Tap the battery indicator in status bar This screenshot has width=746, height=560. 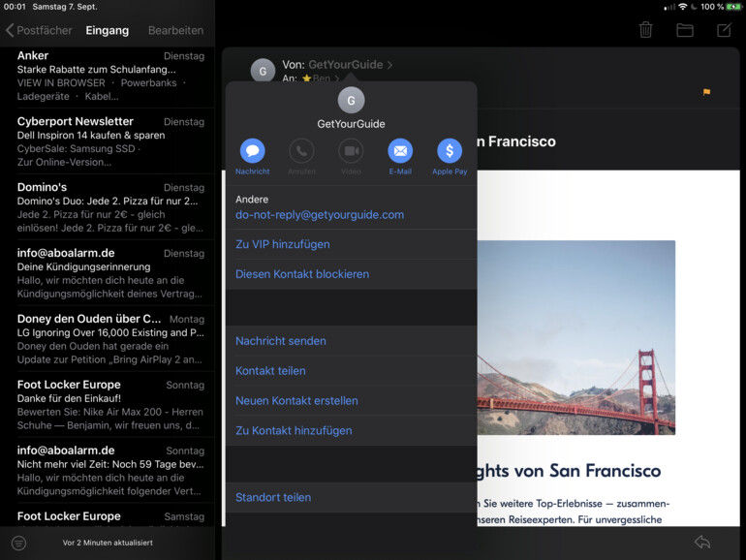tap(733, 7)
